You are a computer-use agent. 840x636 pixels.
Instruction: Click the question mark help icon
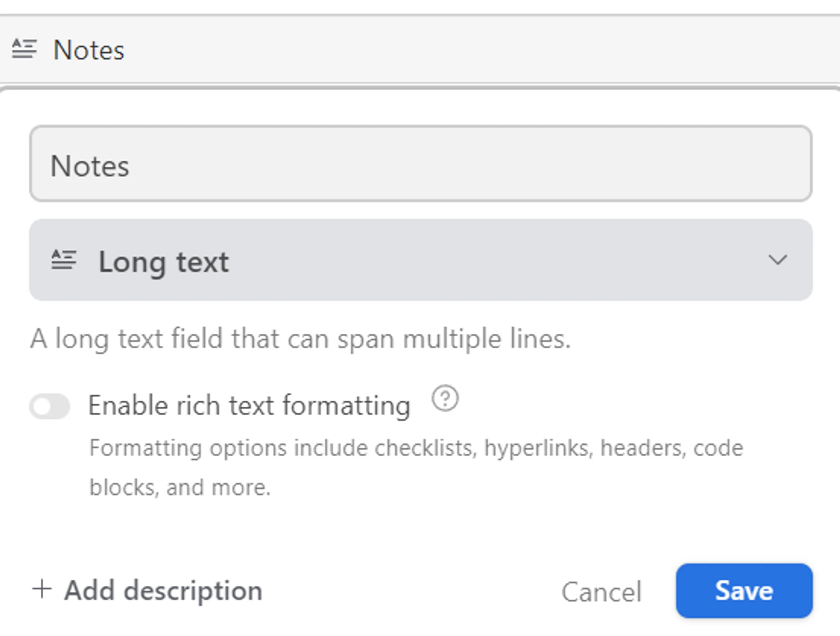coord(445,398)
